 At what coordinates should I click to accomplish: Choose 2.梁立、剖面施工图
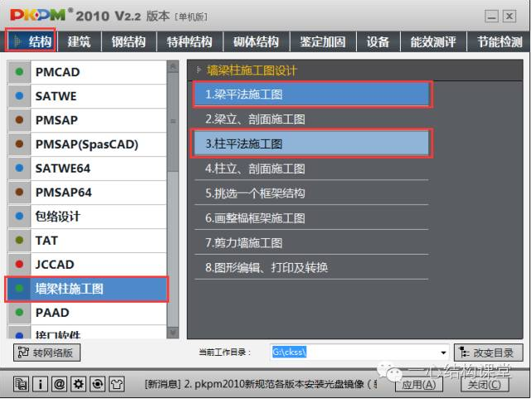pyautogui.click(x=311, y=119)
